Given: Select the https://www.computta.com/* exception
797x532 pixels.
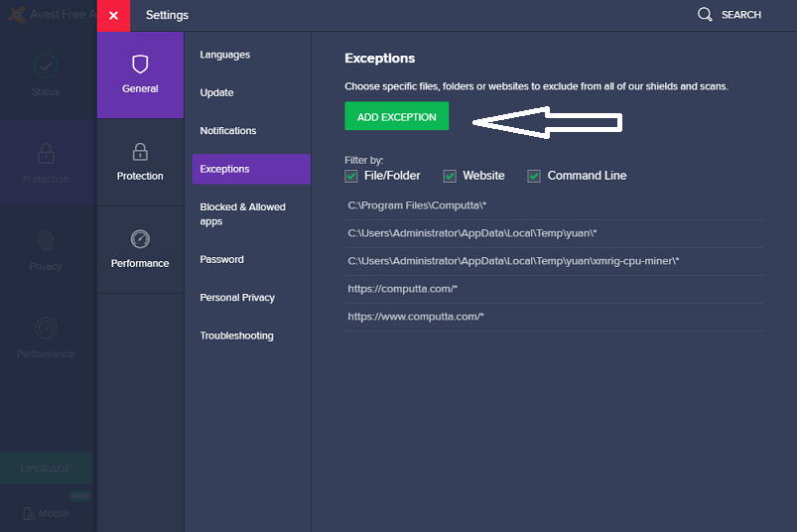Looking at the screenshot, I should click(x=555, y=317).
